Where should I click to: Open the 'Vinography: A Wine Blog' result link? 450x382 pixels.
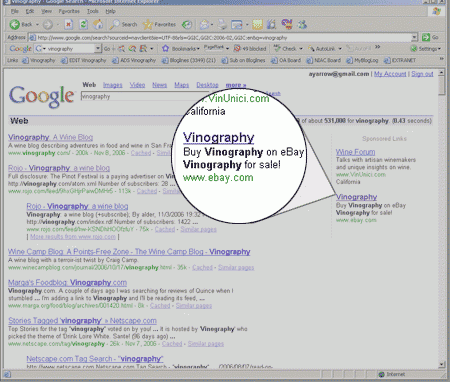click(x=50, y=137)
